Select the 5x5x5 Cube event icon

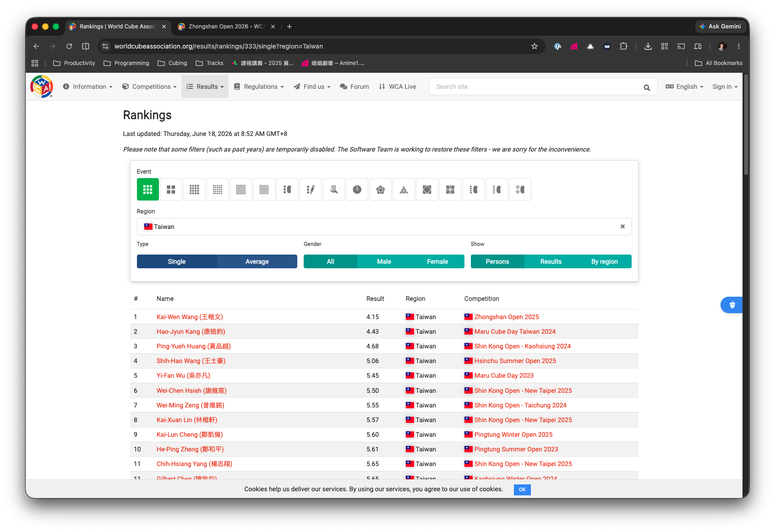[218, 190]
